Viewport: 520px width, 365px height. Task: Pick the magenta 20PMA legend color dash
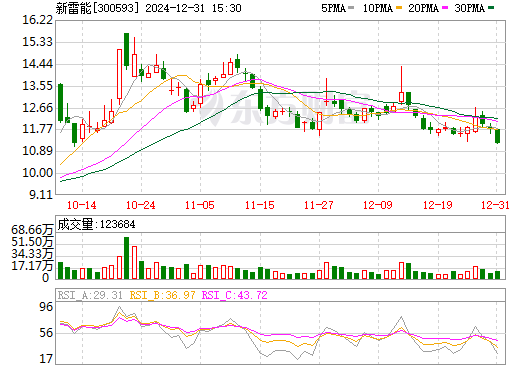click(445, 8)
